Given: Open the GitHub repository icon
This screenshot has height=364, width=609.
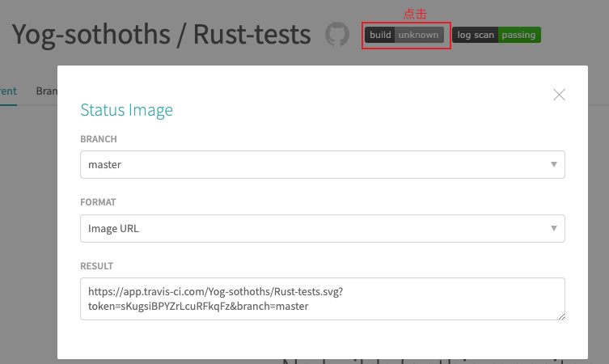Looking at the screenshot, I should click(x=337, y=34).
